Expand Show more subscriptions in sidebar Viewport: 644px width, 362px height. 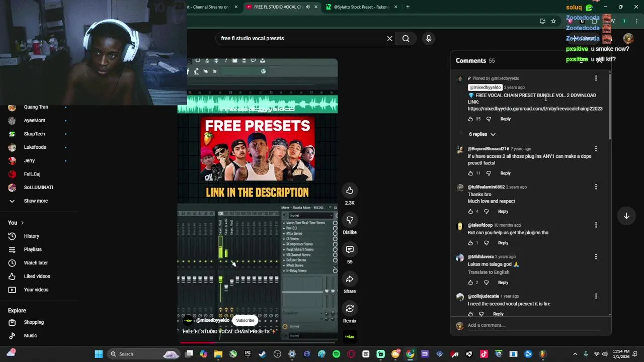click(36, 201)
